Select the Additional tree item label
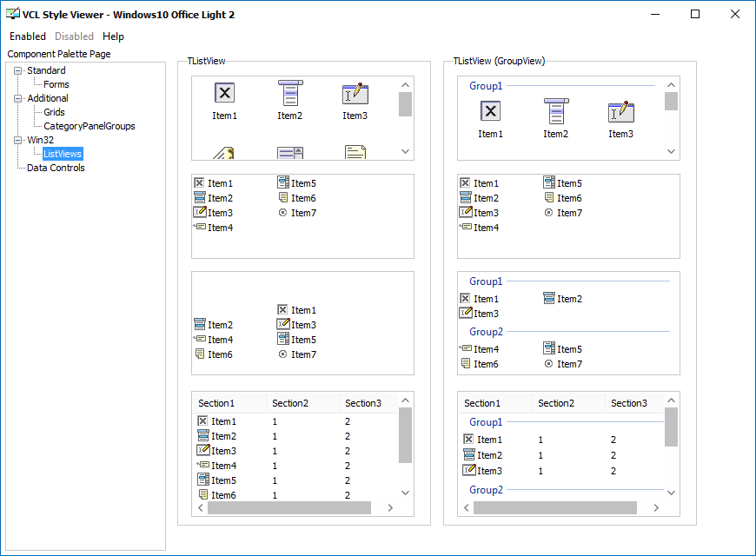This screenshot has width=756, height=556. pyautogui.click(x=48, y=98)
